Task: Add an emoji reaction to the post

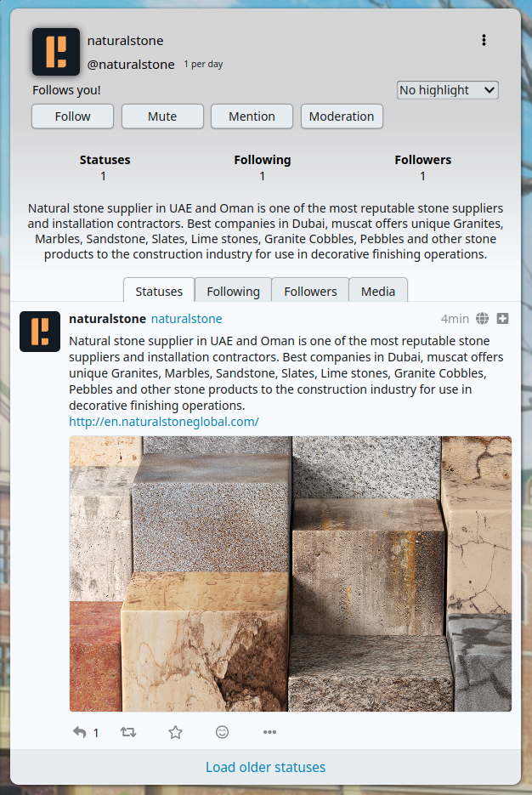Action: [x=222, y=731]
